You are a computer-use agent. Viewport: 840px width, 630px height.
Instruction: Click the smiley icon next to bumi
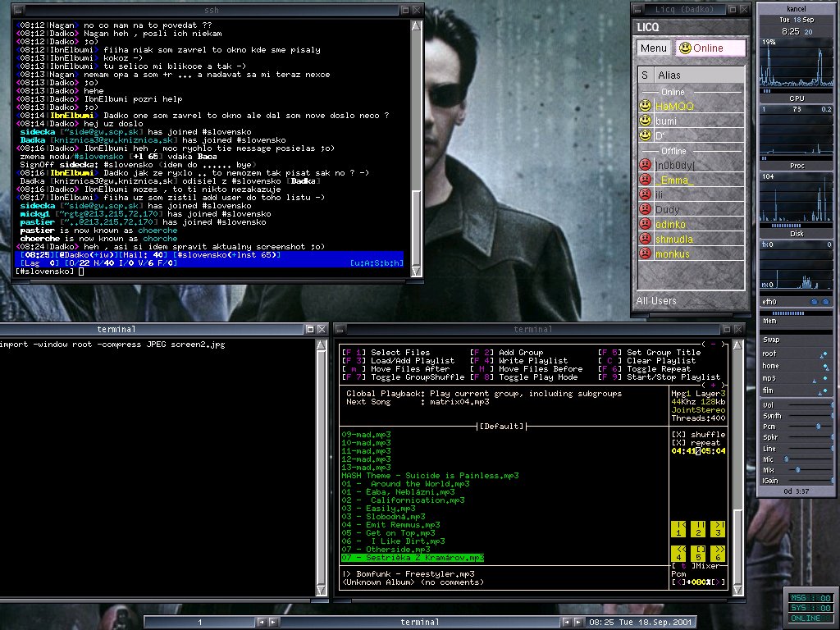point(646,121)
